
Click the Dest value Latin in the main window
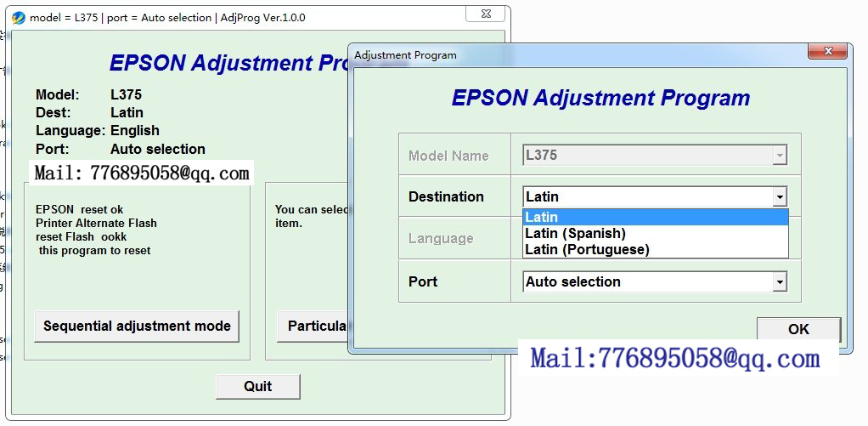[127, 112]
